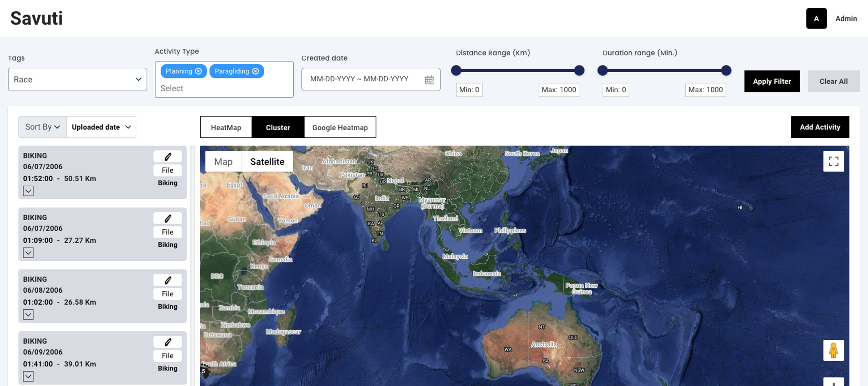The height and width of the screenshot is (386, 868).
Task: Open the Tags dropdown showing Race
Action: pyautogui.click(x=77, y=80)
